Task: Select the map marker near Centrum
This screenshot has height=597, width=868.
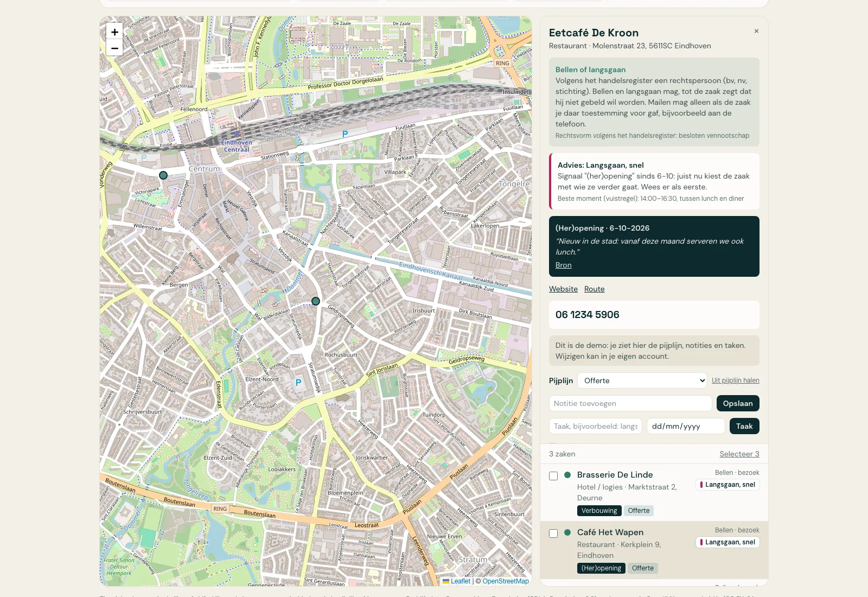Action: [x=163, y=175]
